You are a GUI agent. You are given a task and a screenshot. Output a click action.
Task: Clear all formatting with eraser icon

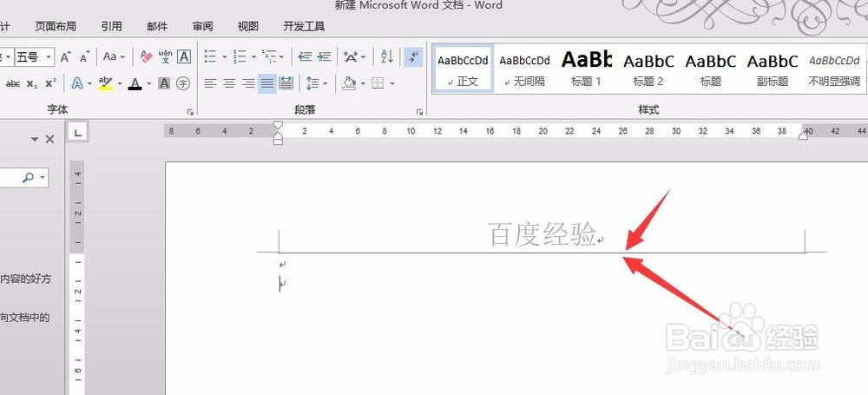pos(146,56)
